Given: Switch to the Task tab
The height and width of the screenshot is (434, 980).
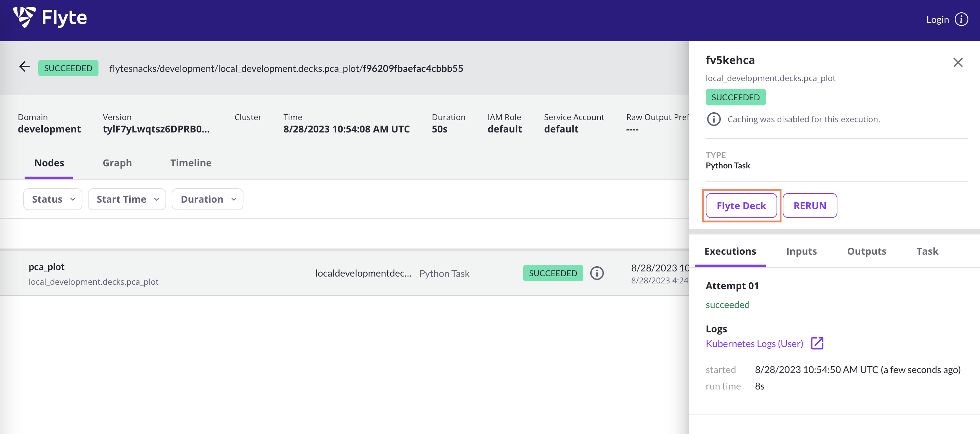Looking at the screenshot, I should pos(927,251).
